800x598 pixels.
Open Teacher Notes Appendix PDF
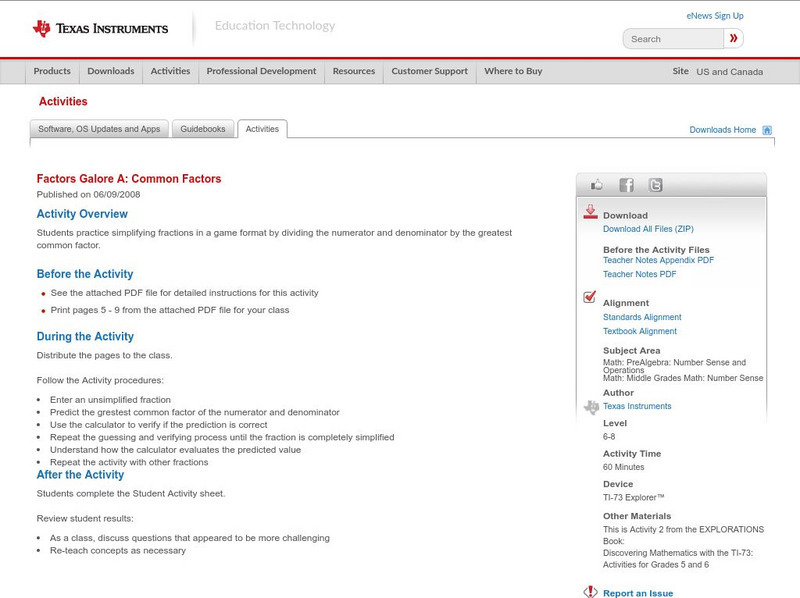pos(658,260)
